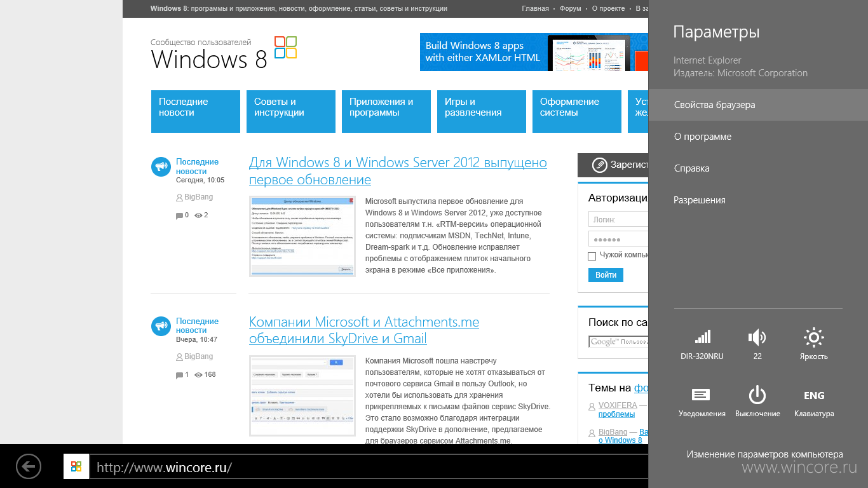Click the comments icon showing 0
This screenshot has height=488, width=868.
(x=179, y=215)
